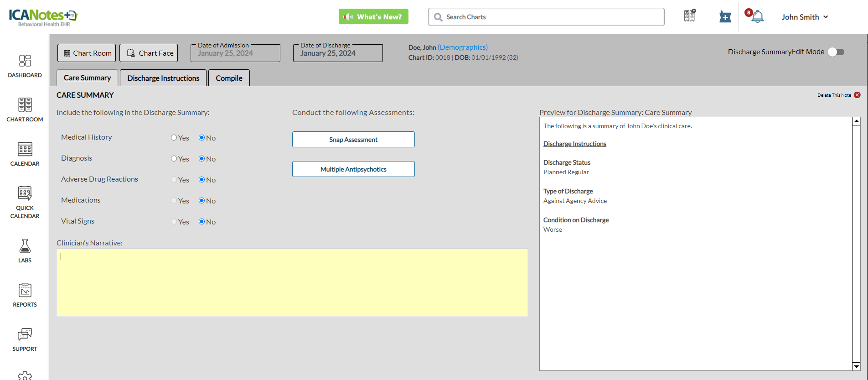This screenshot has height=380, width=868.
Task: Open Quick Calendar in sidebar
Action: [25, 194]
